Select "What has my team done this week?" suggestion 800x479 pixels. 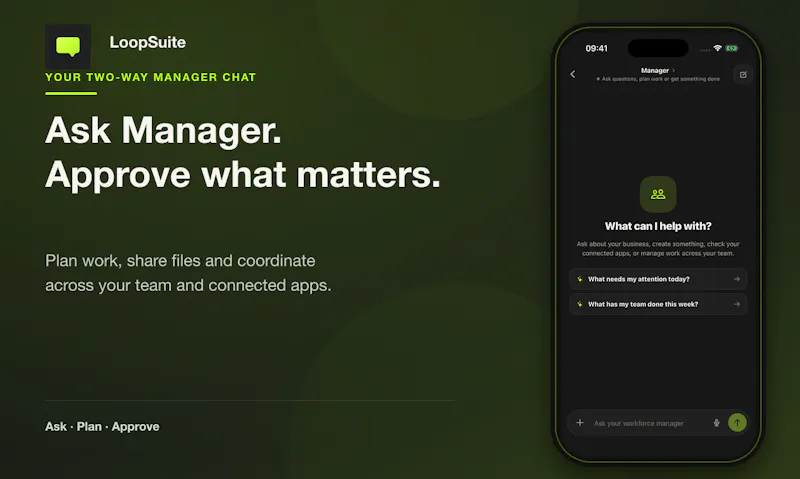[x=658, y=304]
